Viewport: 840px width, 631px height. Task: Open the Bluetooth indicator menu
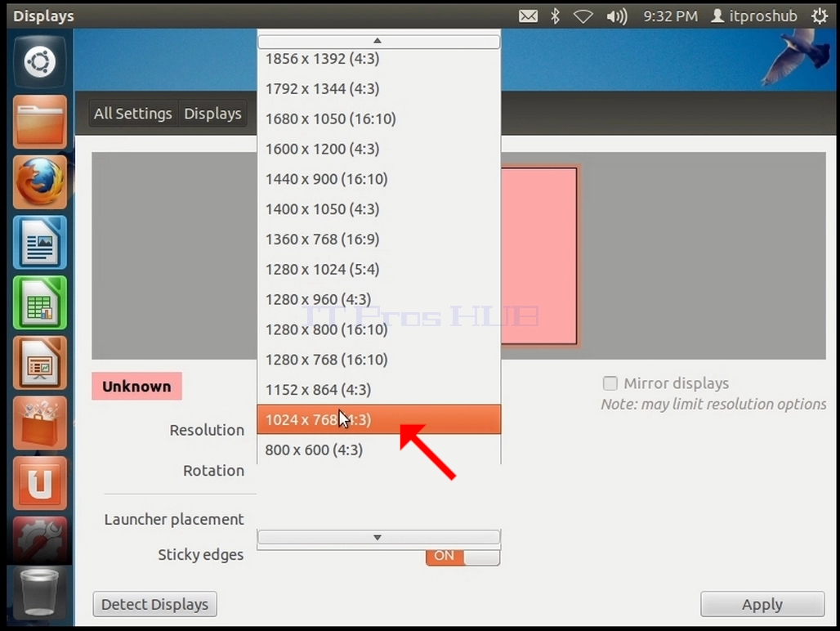coord(555,16)
